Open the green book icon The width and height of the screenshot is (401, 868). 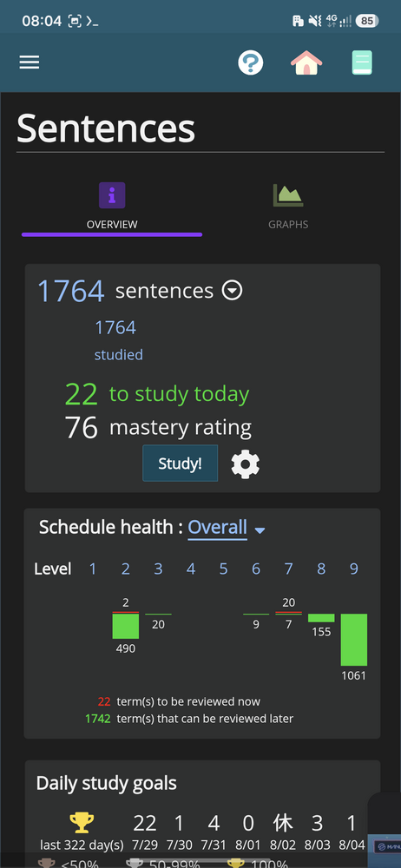362,63
